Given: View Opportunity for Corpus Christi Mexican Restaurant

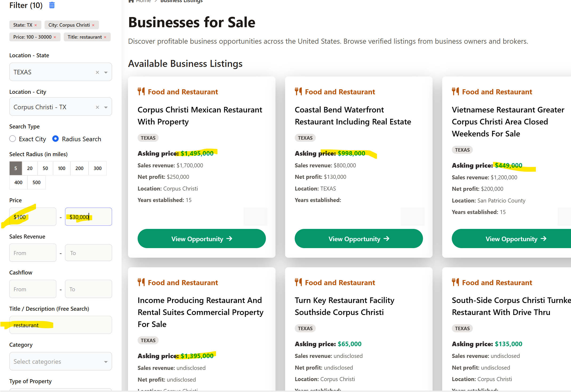Looking at the screenshot, I should coord(201,239).
